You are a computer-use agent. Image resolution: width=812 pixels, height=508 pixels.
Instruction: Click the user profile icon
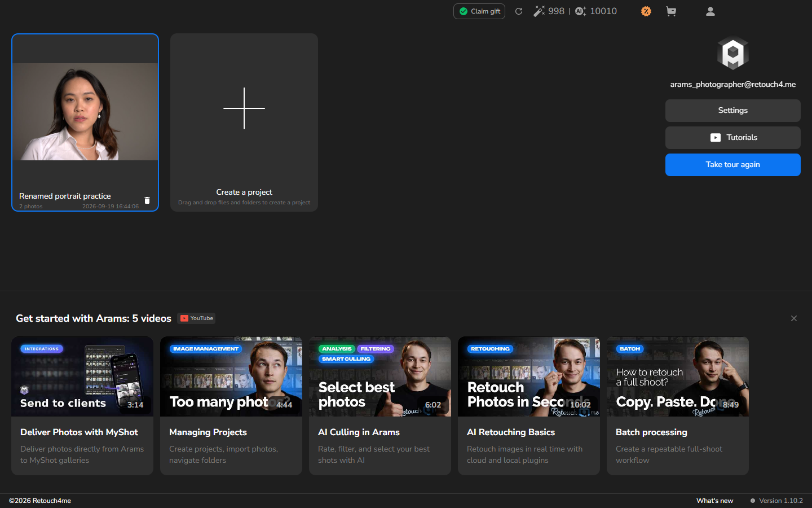[x=710, y=11]
